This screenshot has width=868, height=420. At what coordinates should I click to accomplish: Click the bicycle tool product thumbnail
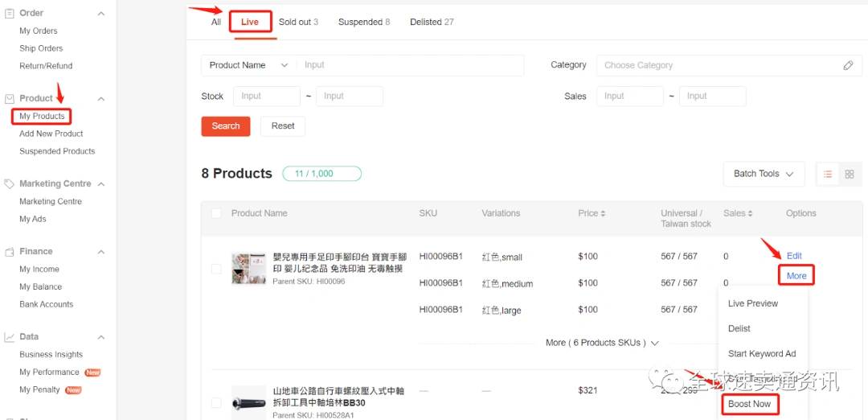[x=248, y=403]
